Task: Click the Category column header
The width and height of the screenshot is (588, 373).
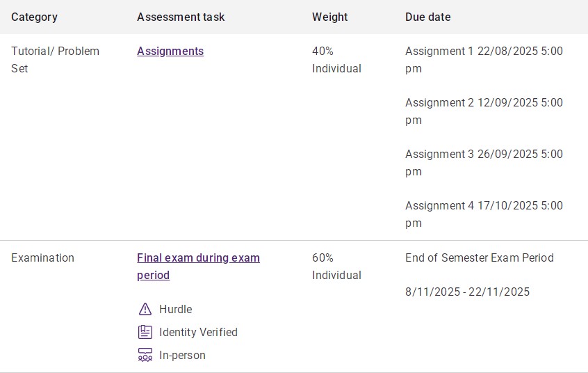Action: click(35, 17)
